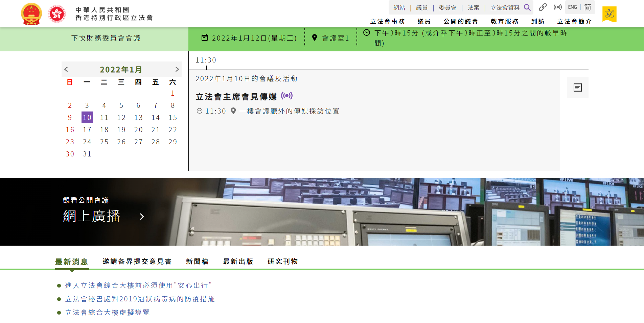Switch to the 研究刊物 tab
This screenshot has width=644, height=323.
(282, 262)
